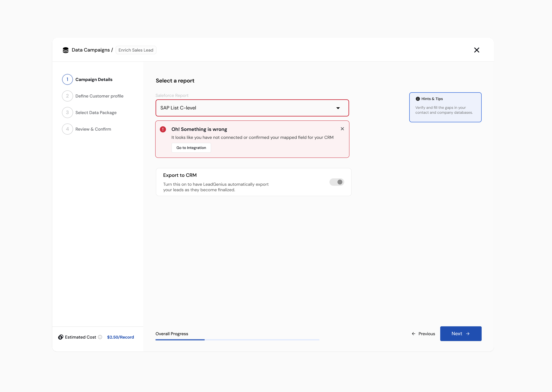The image size is (552, 392).
Task: Dismiss the error alert with X
Action: click(342, 129)
